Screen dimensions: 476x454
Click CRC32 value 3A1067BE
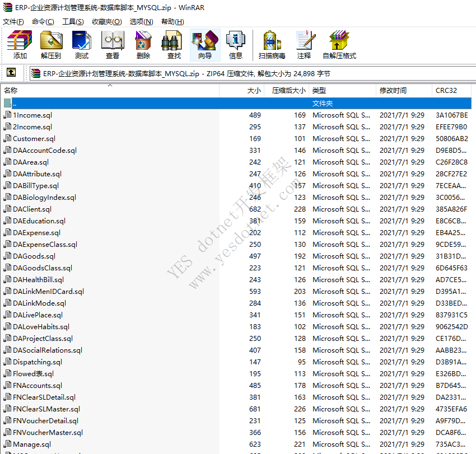pyautogui.click(x=452, y=115)
